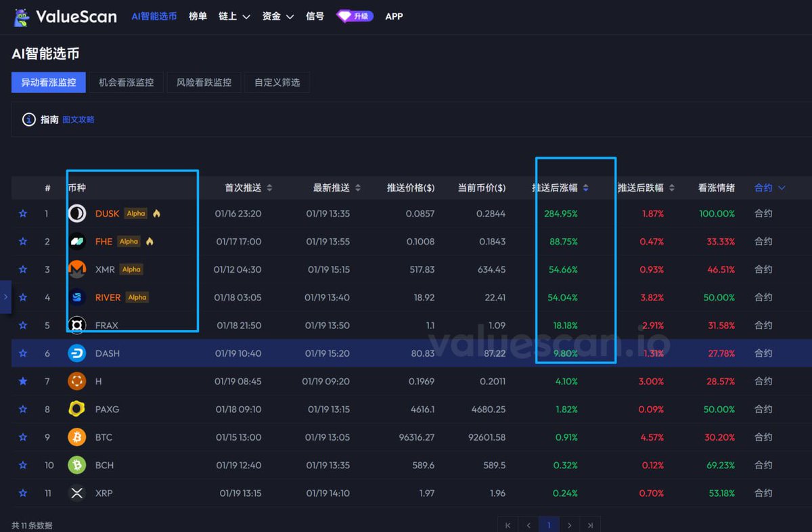The width and height of the screenshot is (812, 532).
Task: Select page 1 in pagination
Action: point(549,525)
